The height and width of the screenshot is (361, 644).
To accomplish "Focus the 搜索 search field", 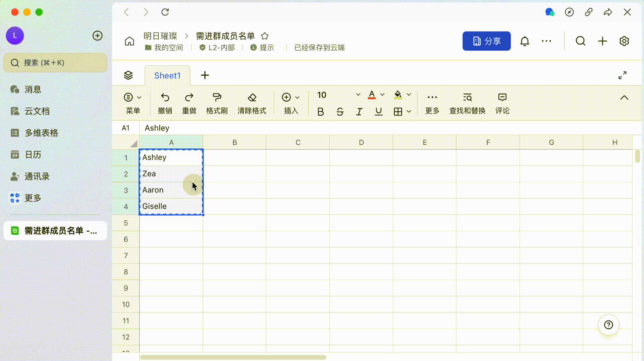I will [x=55, y=63].
